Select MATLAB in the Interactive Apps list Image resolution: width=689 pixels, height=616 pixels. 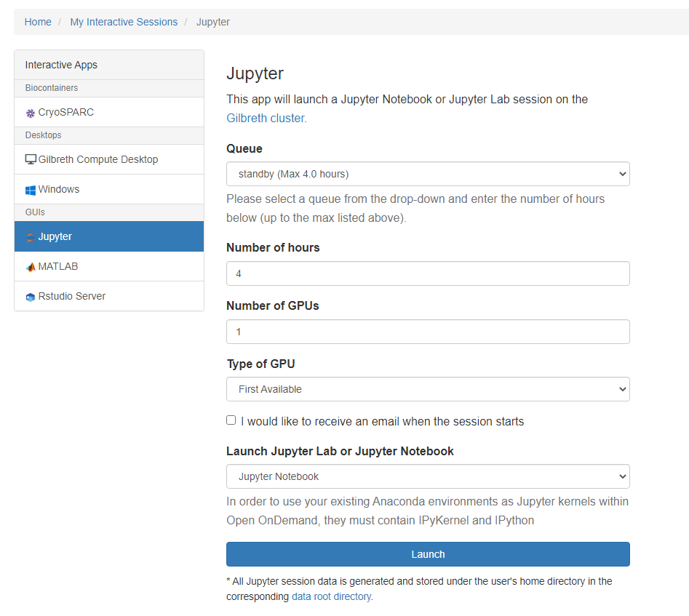pyautogui.click(x=109, y=266)
